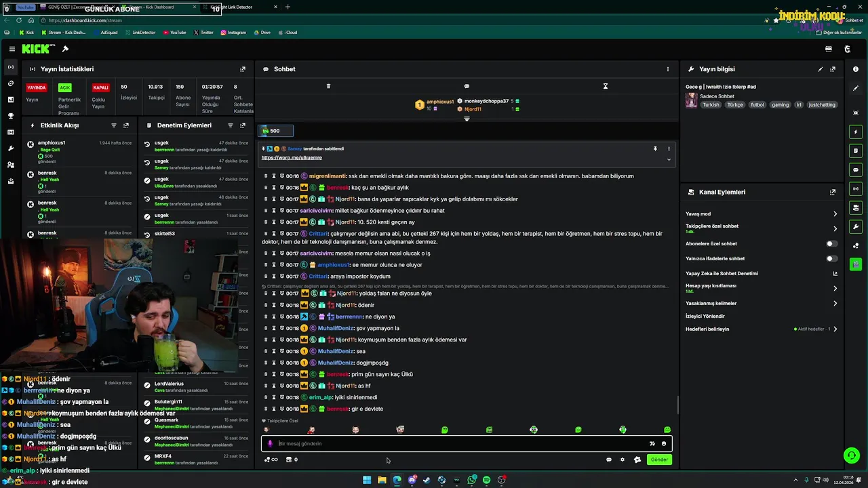Viewport: 868px width, 488px height.
Task: Click the moderator hammer icon in header
Action: click(65, 49)
